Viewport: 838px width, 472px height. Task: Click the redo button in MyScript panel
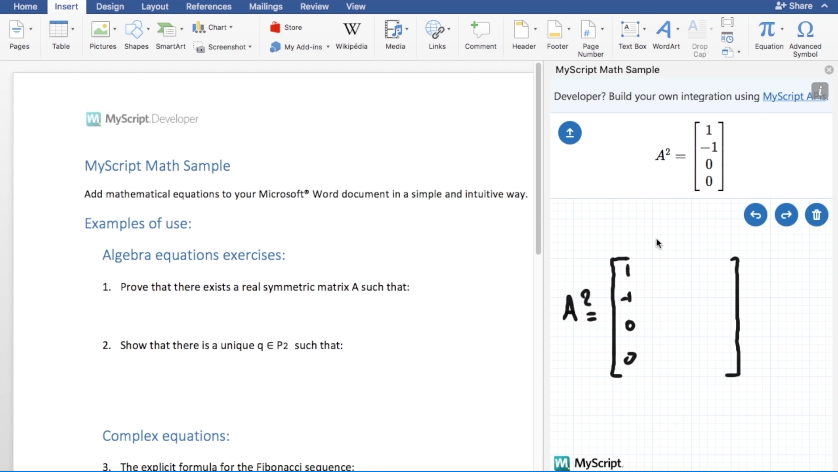786,215
